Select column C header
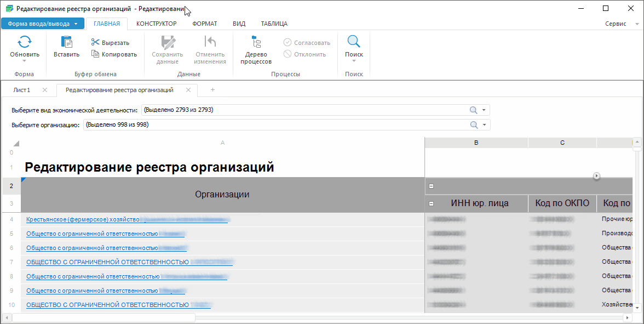 562,143
